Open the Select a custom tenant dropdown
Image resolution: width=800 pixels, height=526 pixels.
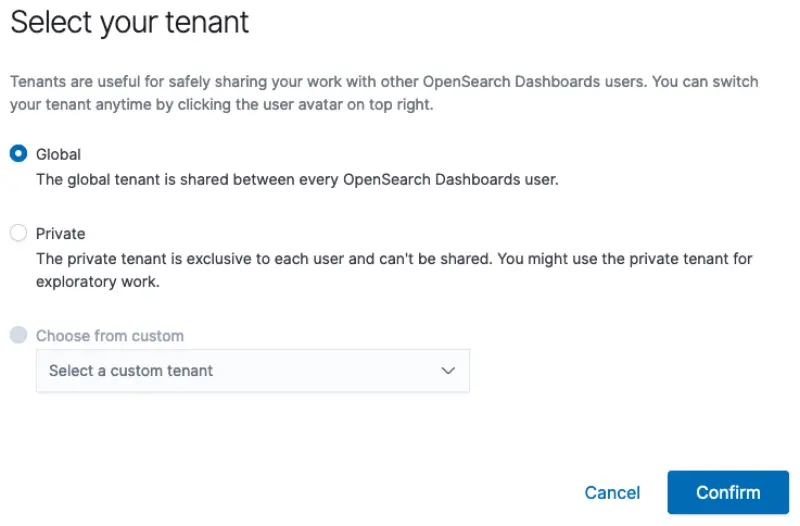252,370
